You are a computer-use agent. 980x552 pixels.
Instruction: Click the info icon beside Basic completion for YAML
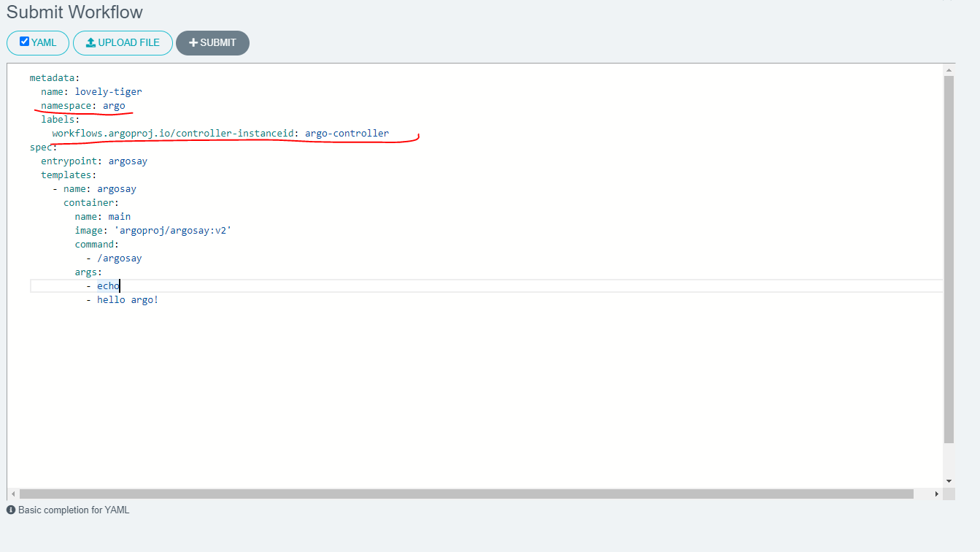point(12,510)
